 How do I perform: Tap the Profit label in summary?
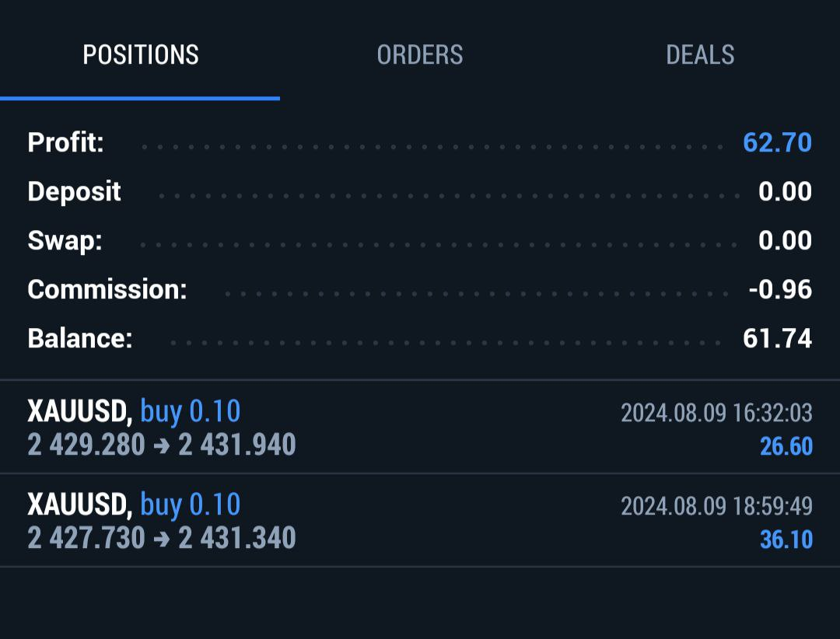coord(65,143)
